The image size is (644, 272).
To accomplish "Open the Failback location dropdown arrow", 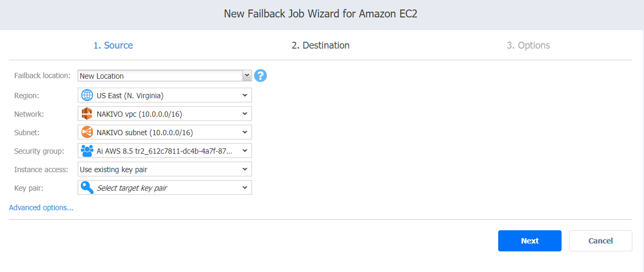I will [246, 76].
